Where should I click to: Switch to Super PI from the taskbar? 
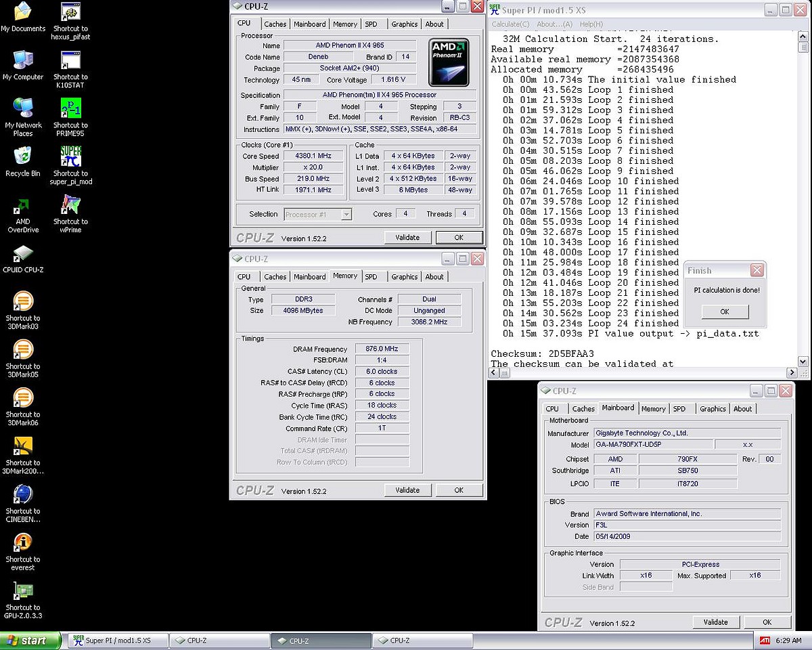[118, 641]
